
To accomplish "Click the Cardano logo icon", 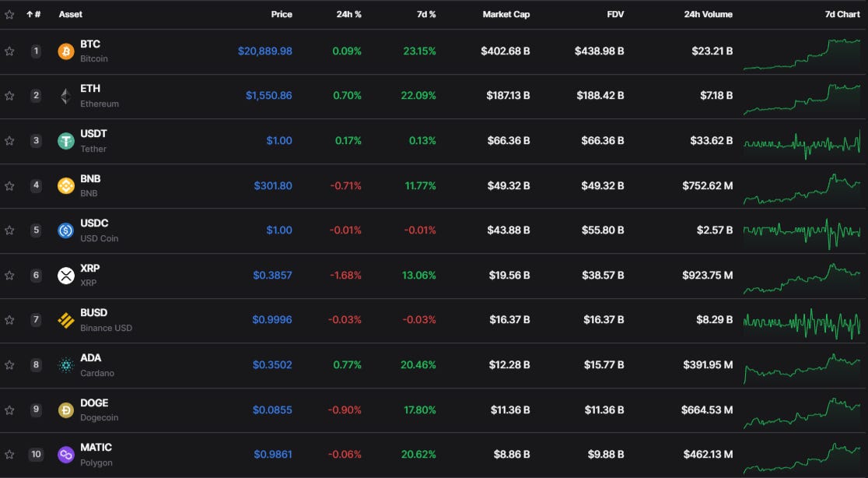I will tap(66, 365).
